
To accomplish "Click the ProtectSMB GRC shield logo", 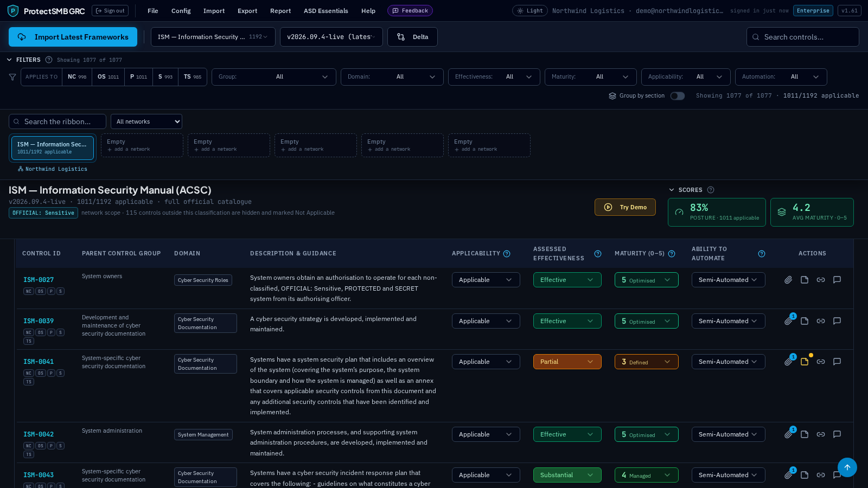I will click(13, 11).
